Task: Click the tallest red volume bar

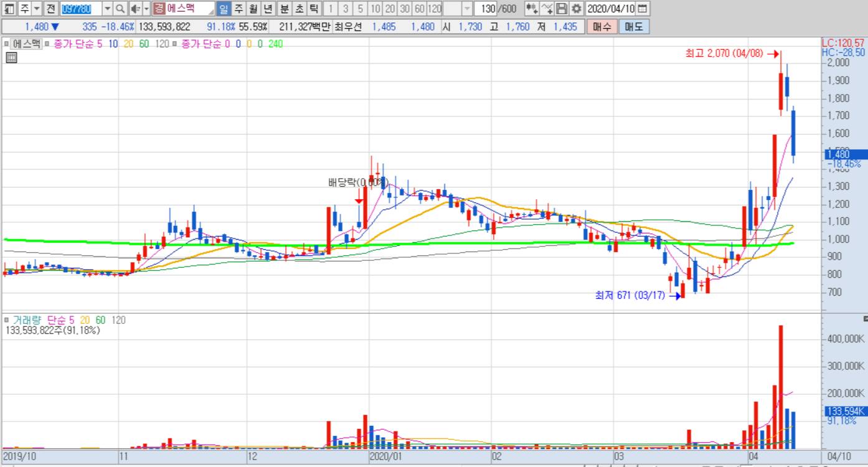Action: (781, 387)
